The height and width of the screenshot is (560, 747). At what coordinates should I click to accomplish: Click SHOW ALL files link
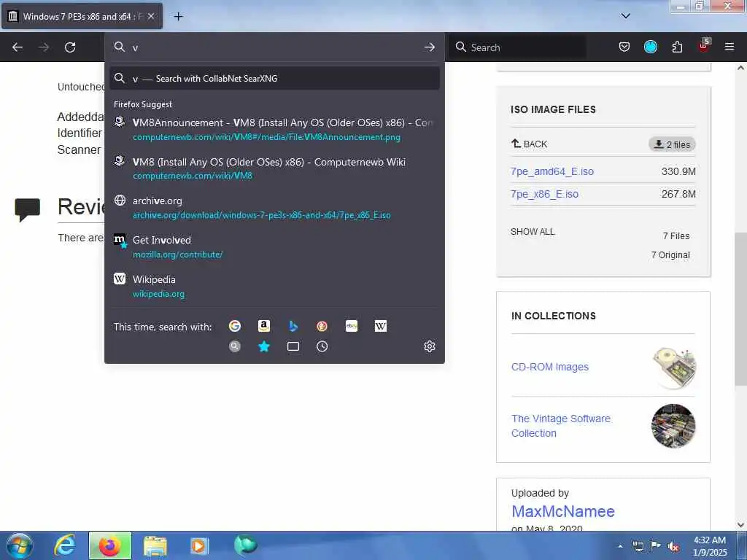[x=533, y=232]
